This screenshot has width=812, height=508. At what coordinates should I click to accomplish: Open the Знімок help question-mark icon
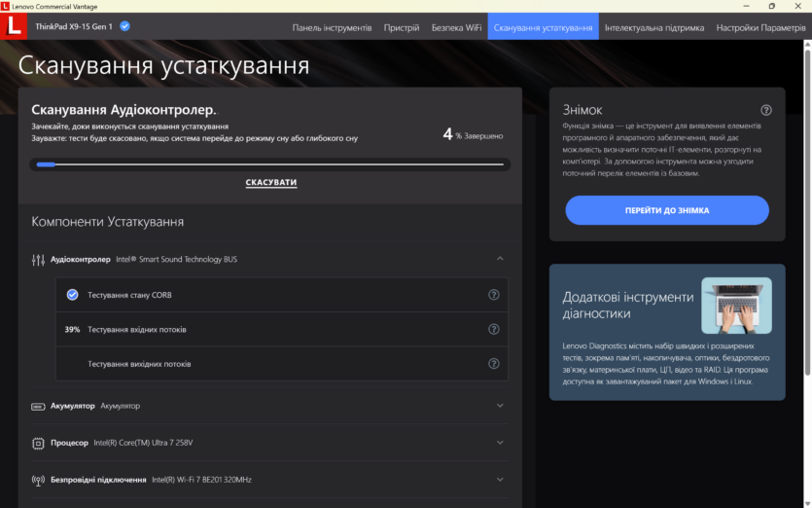766,110
